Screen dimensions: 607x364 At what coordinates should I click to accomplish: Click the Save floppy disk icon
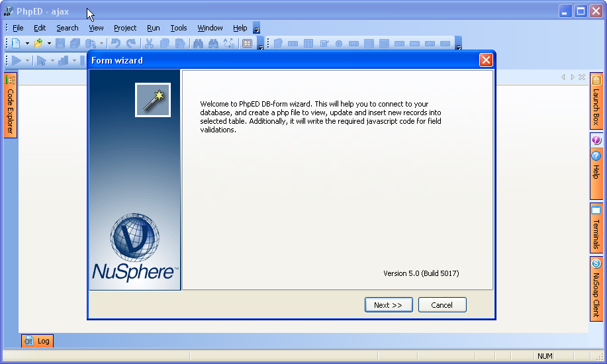pyautogui.click(x=60, y=44)
